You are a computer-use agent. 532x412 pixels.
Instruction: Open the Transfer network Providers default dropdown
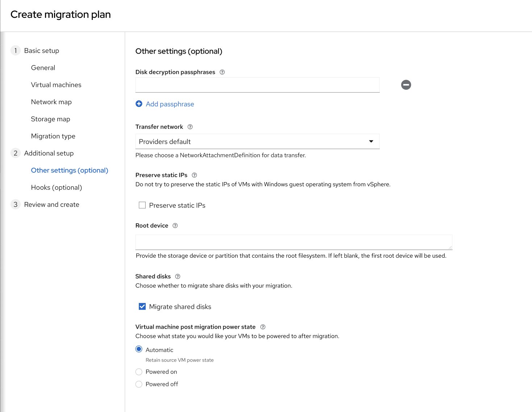click(257, 142)
